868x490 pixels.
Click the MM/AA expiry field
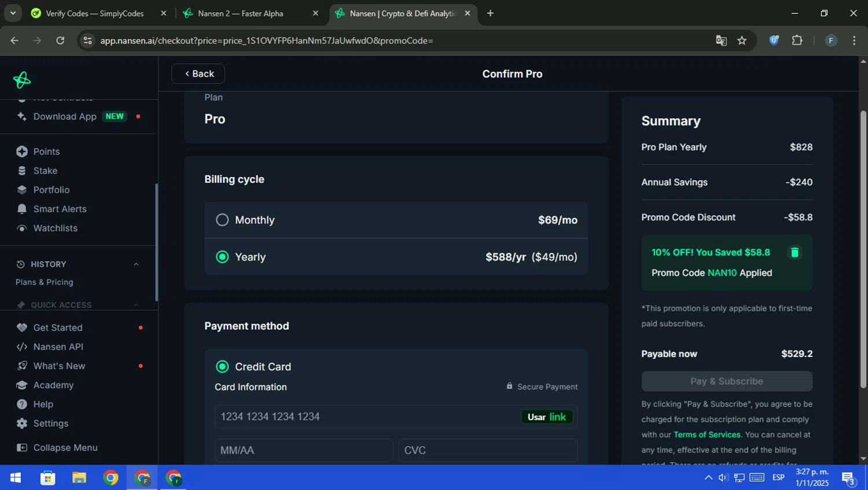tap(304, 450)
